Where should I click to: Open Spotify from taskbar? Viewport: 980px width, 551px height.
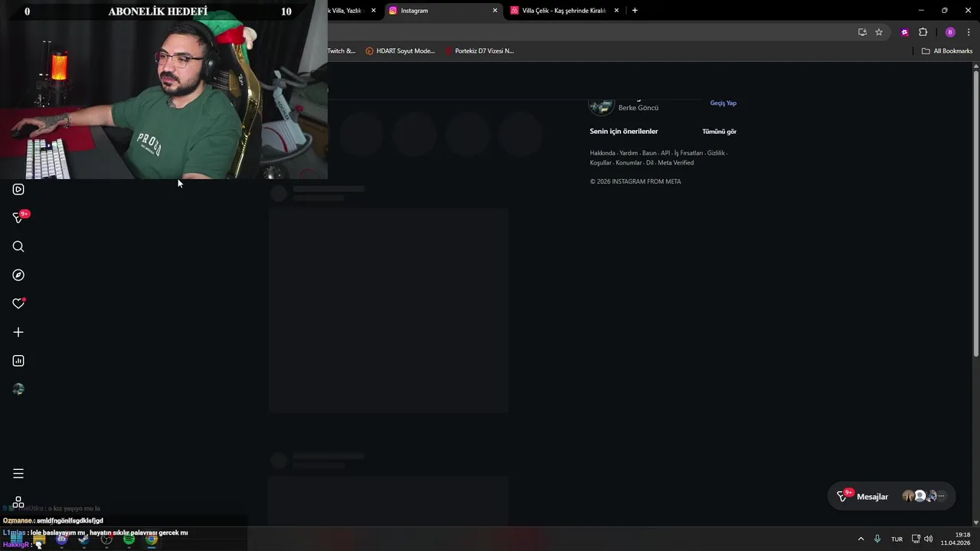129,540
